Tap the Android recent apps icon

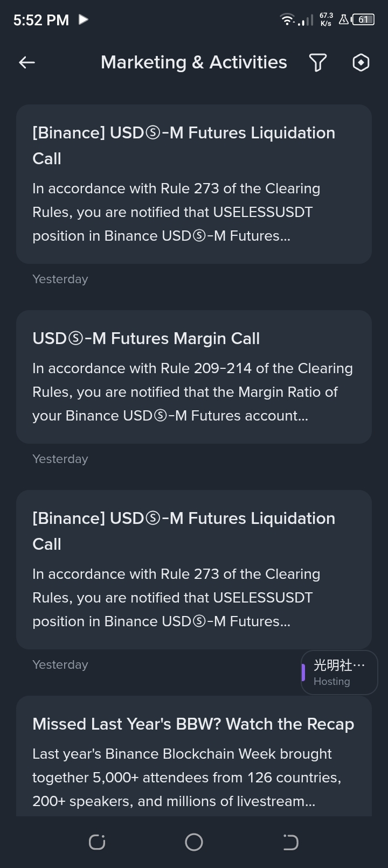[97, 842]
